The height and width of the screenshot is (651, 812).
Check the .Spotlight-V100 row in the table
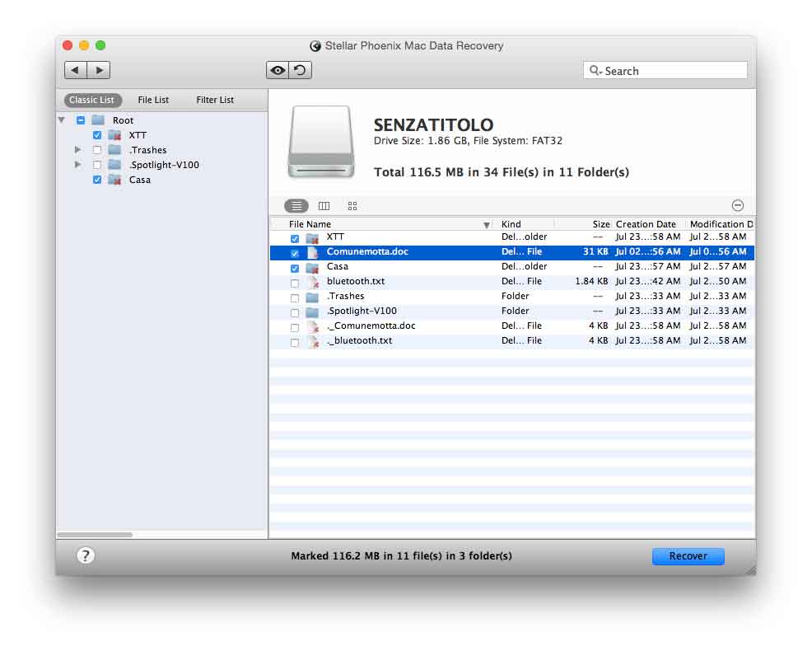point(295,313)
